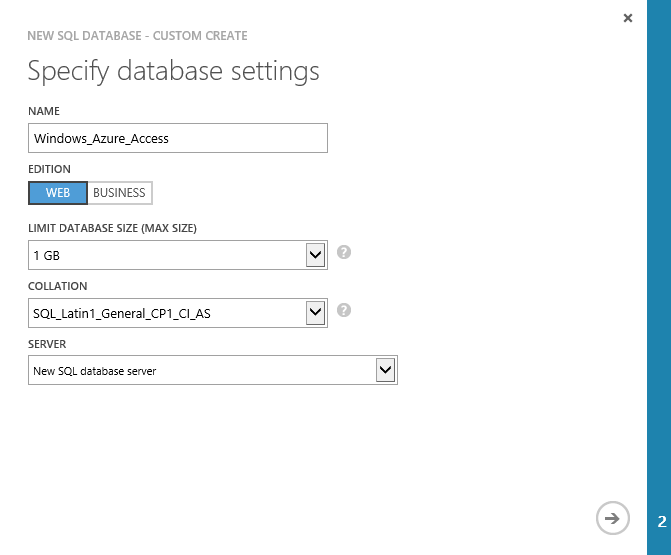Viewport: 671px width, 555px height.
Task: Switch to the BUSINESS edition
Action: (x=119, y=193)
